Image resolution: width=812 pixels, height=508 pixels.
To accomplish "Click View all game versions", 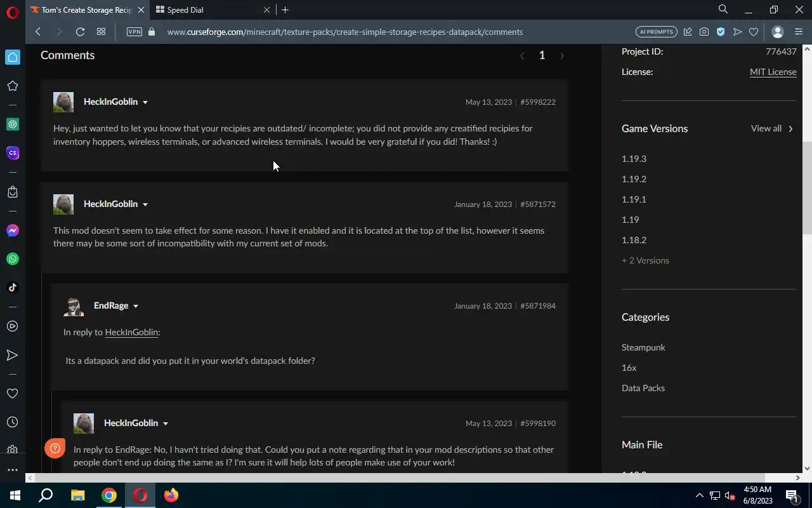I will 772,128.
